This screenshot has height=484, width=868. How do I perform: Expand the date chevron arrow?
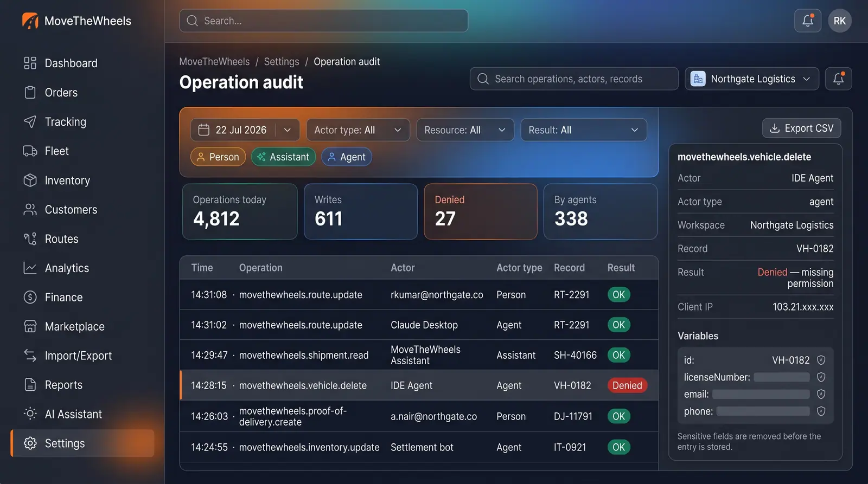[288, 130]
